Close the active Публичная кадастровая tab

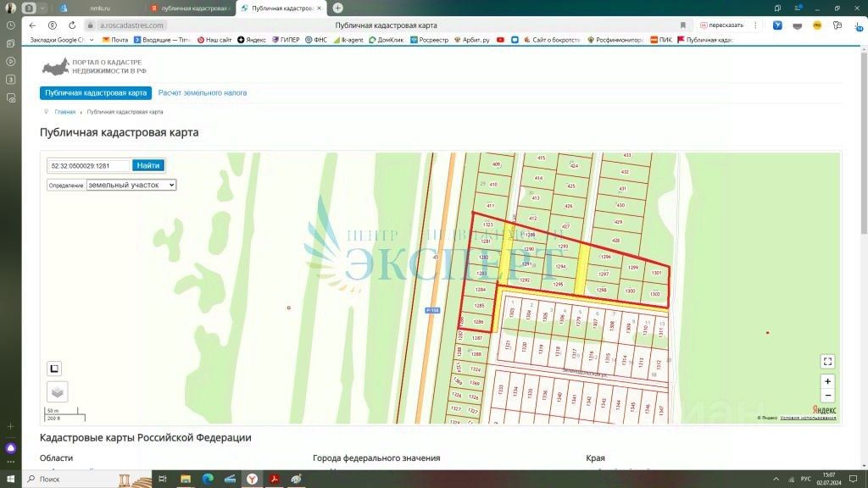coord(319,8)
